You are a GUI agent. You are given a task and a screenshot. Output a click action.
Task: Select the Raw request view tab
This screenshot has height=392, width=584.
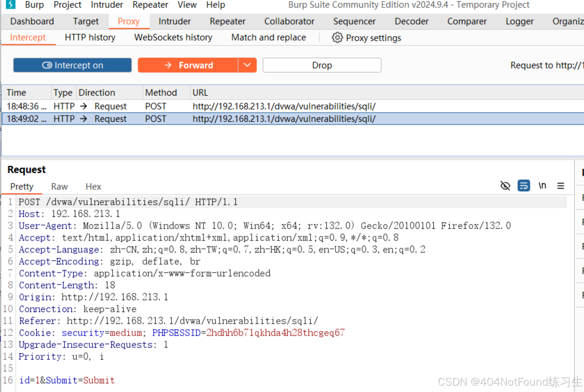(59, 187)
